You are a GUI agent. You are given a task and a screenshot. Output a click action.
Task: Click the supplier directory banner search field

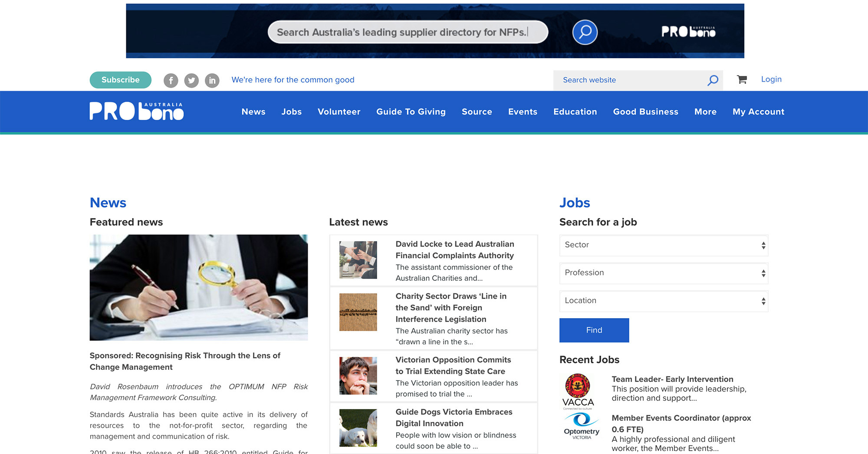click(x=408, y=32)
